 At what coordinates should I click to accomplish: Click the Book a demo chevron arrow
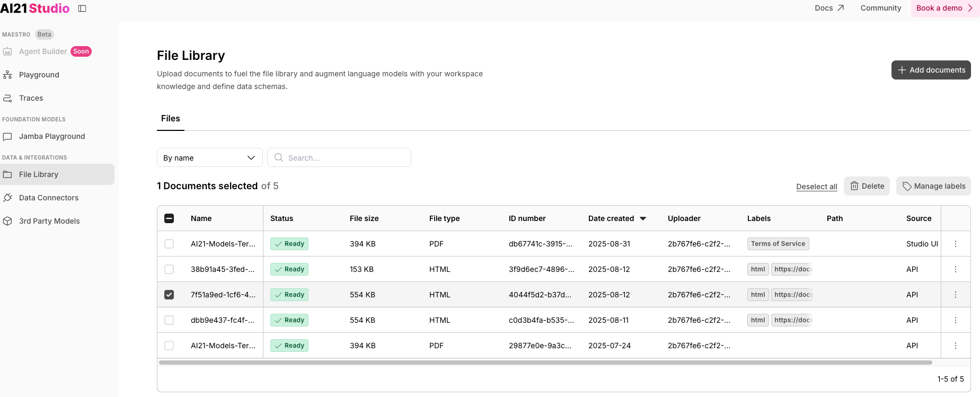click(x=970, y=8)
